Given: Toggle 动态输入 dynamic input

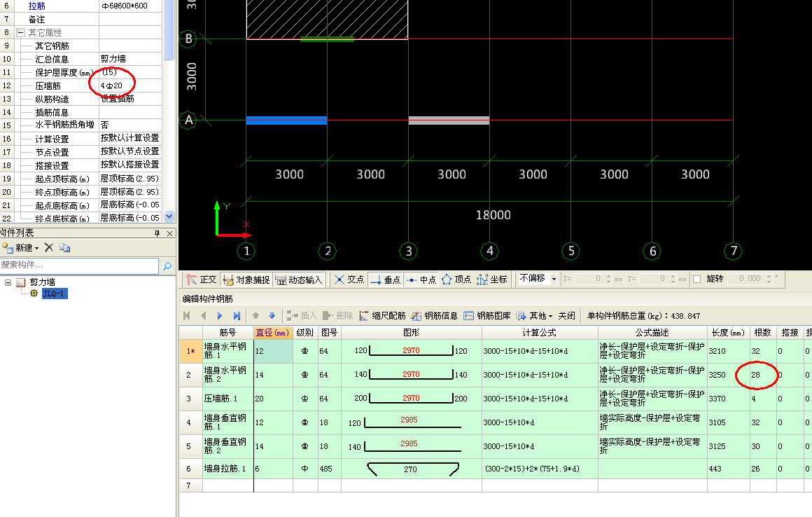Looking at the screenshot, I should click(x=299, y=280).
